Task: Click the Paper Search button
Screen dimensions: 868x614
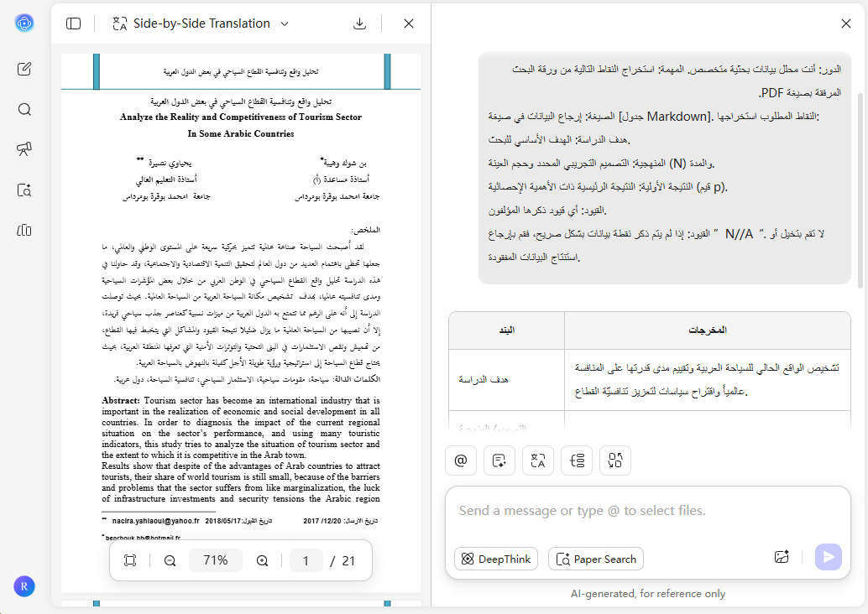Action: click(596, 559)
